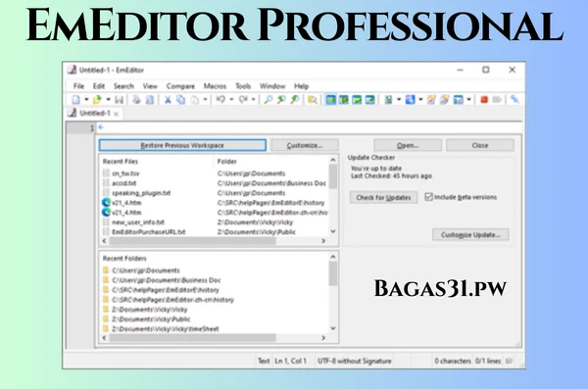The height and width of the screenshot is (389, 588).
Task: Expand the select configuration dropdown arrow
Action: (x=399, y=99)
